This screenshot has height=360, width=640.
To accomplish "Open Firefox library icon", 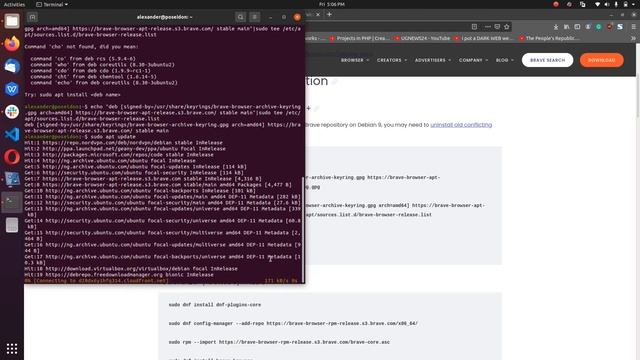I will [x=567, y=27].
